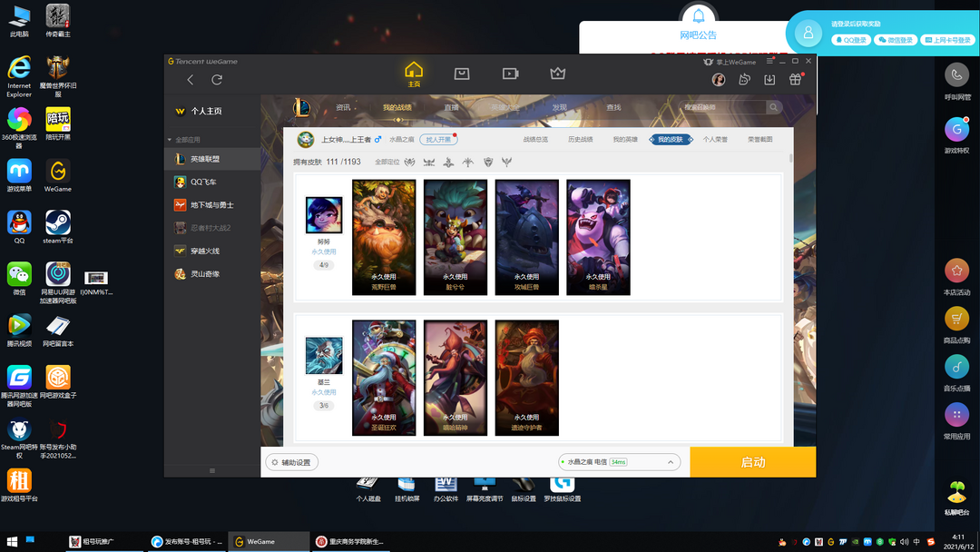Open the WeGame download manager icon
The image size is (980, 552).
coord(769,79)
